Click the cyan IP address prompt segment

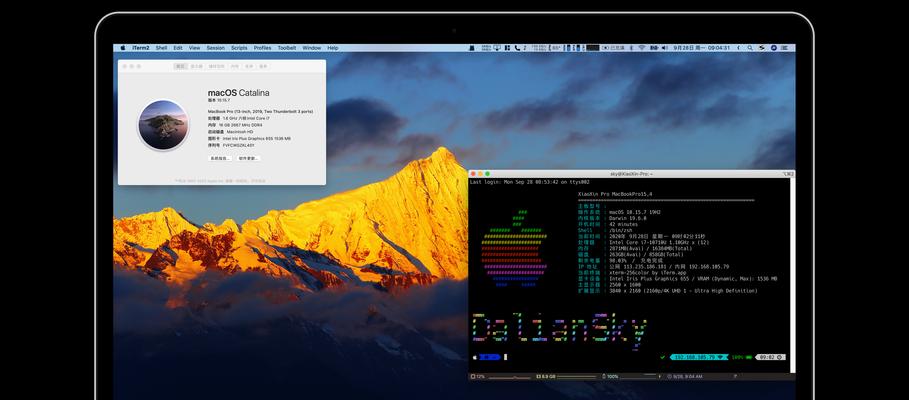pyautogui.click(x=699, y=357)
